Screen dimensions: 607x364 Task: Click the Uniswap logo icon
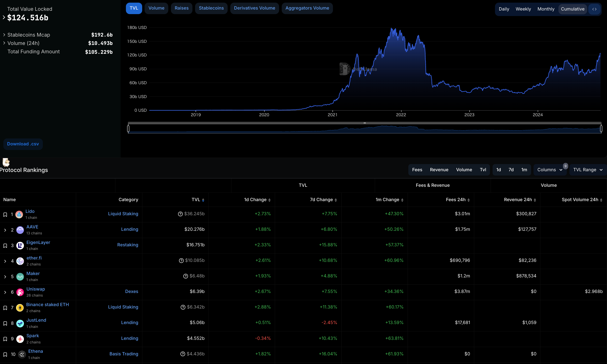(20, 292)
